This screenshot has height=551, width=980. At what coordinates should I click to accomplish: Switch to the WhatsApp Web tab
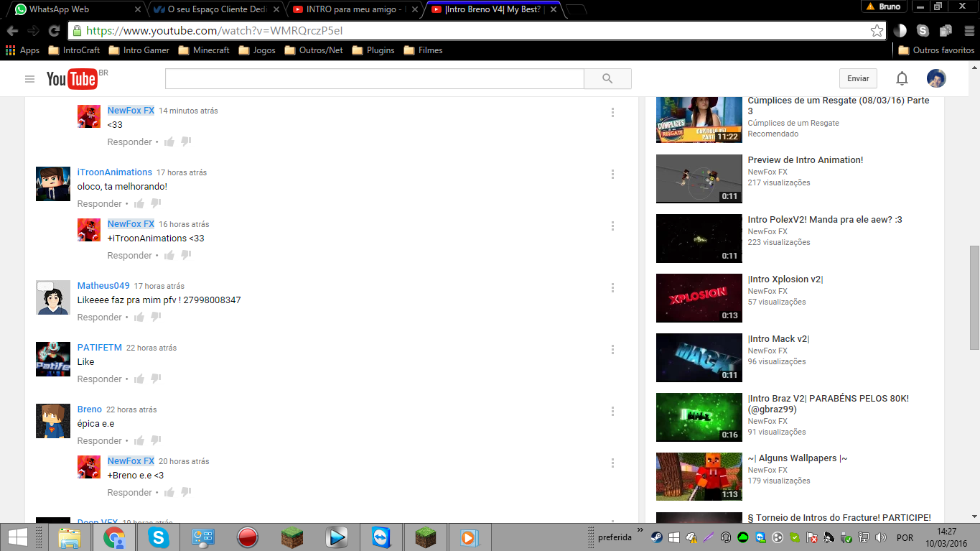[x=76, y=9]
